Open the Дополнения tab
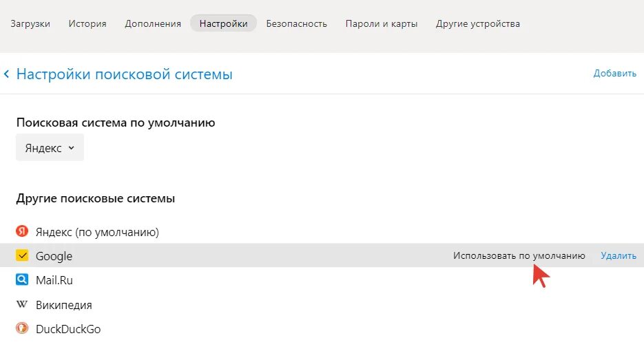 (x=153, y=24)
